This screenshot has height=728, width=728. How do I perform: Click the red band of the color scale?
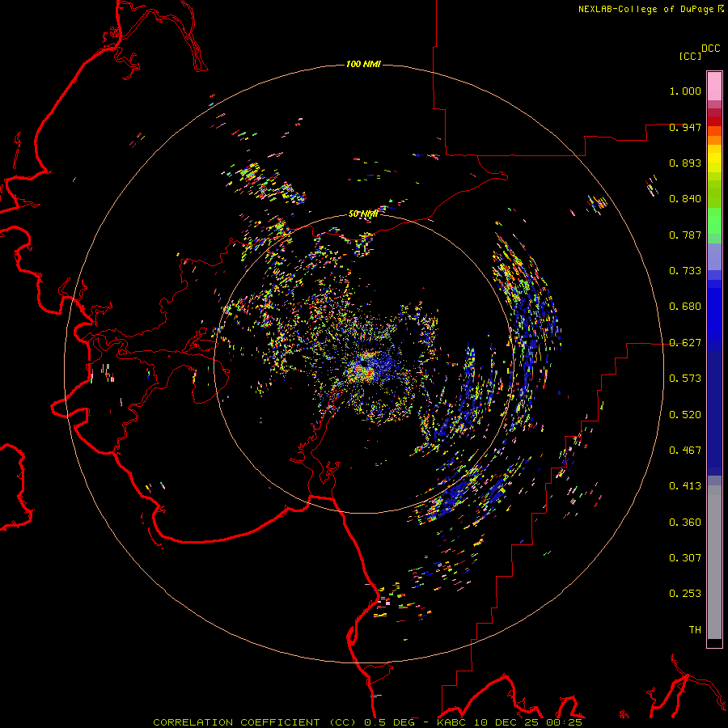714,121
